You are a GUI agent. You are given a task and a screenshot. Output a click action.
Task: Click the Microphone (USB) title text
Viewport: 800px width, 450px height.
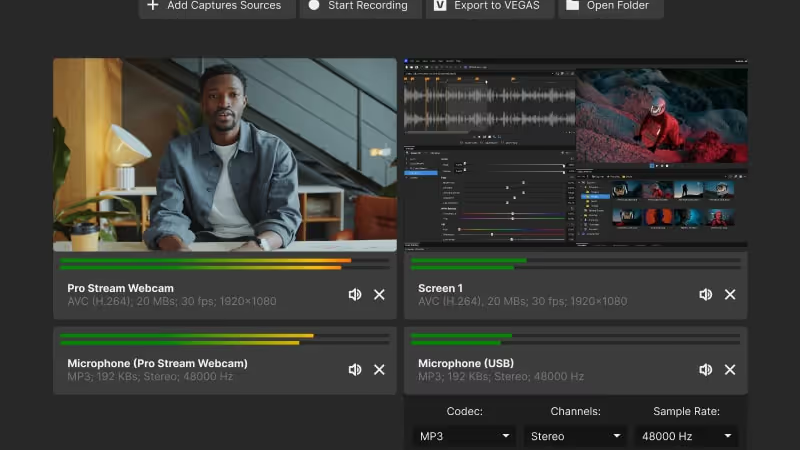pos(466,363)
